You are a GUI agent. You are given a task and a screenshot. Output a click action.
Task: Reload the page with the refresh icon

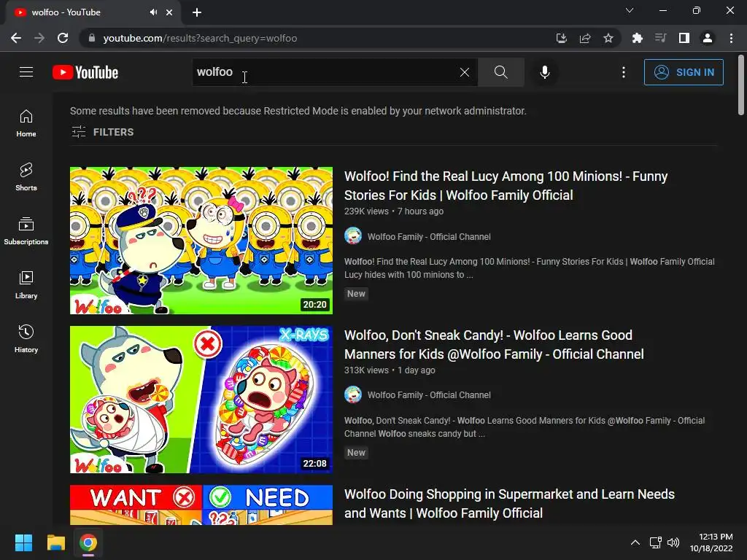[63, 38]
